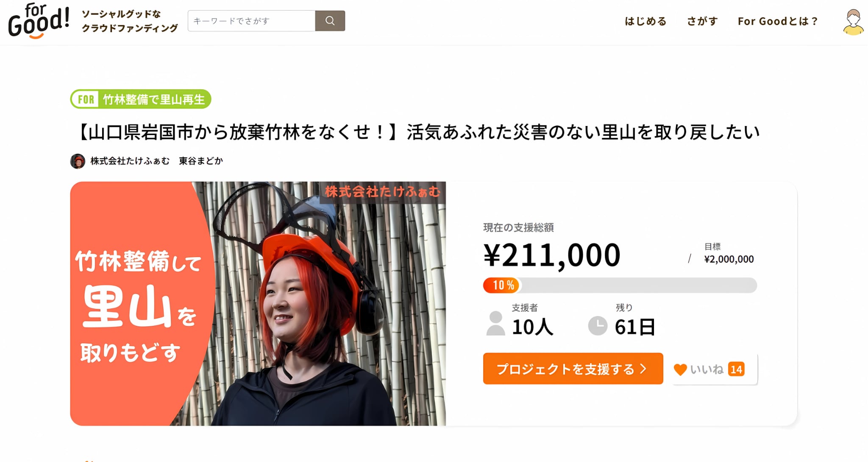Click the clock icon beside 61日
Viewport: 868px width, 462px height.
tap(598, 326)
